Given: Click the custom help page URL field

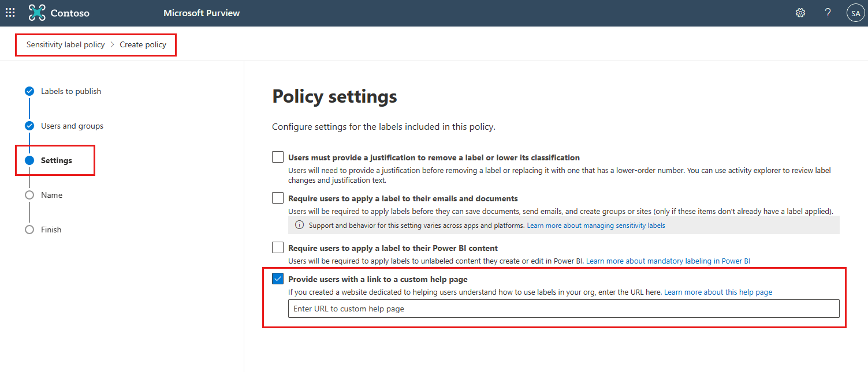Looking at the screenshot, I should [563, 308].
